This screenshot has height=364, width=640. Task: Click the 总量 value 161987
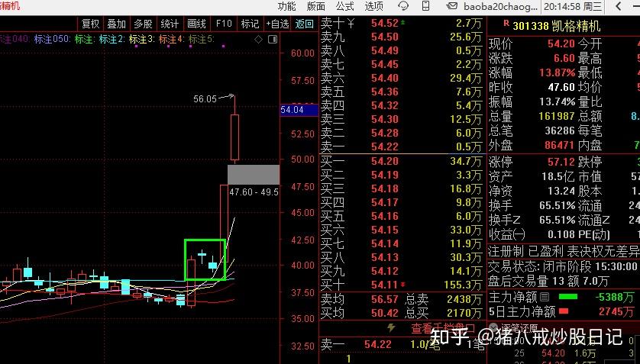click(x=557, y=116)
